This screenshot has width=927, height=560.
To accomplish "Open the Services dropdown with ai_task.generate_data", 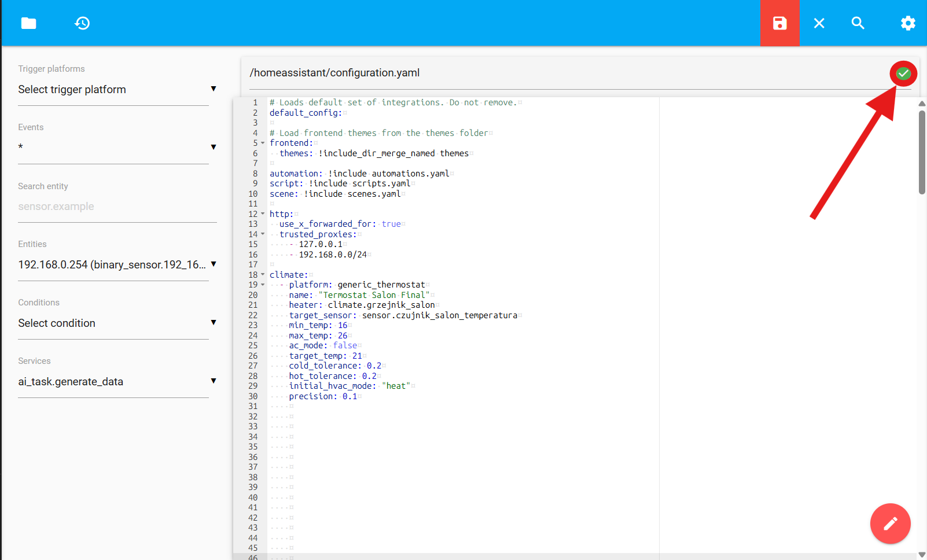I will tap(117, 382).
